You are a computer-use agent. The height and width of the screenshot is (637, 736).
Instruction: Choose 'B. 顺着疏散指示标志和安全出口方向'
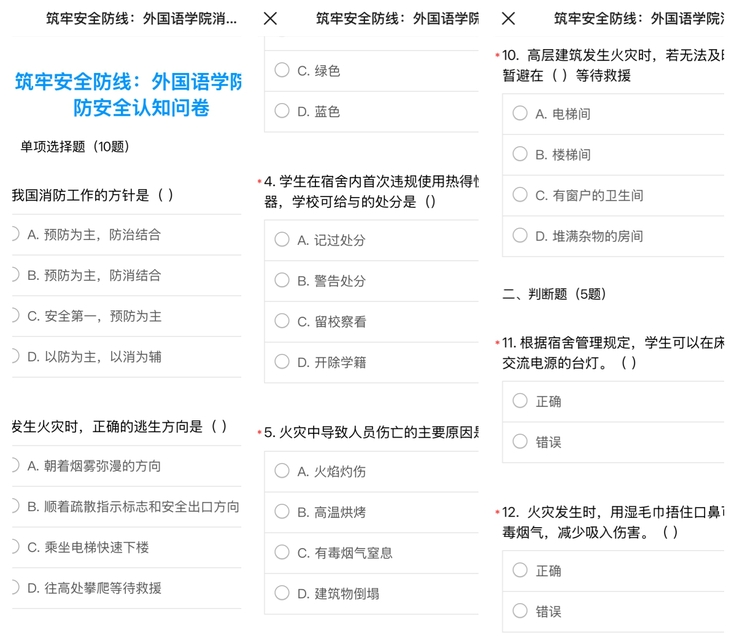pyautogui.click(x=132, y=506)
